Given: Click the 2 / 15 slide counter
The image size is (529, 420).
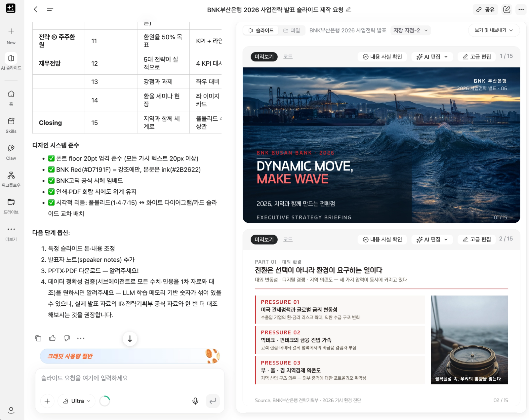Looking at the screenshot, I should [506, 239].
